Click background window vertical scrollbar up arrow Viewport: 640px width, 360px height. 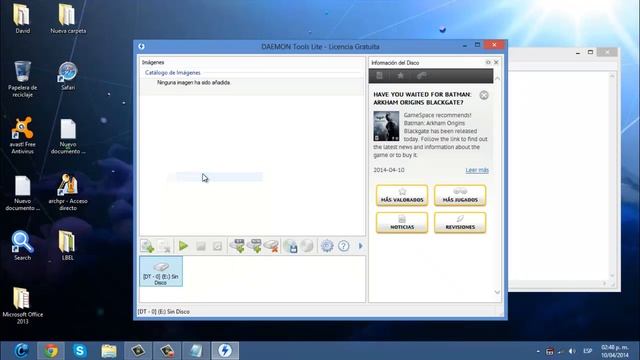612,76
